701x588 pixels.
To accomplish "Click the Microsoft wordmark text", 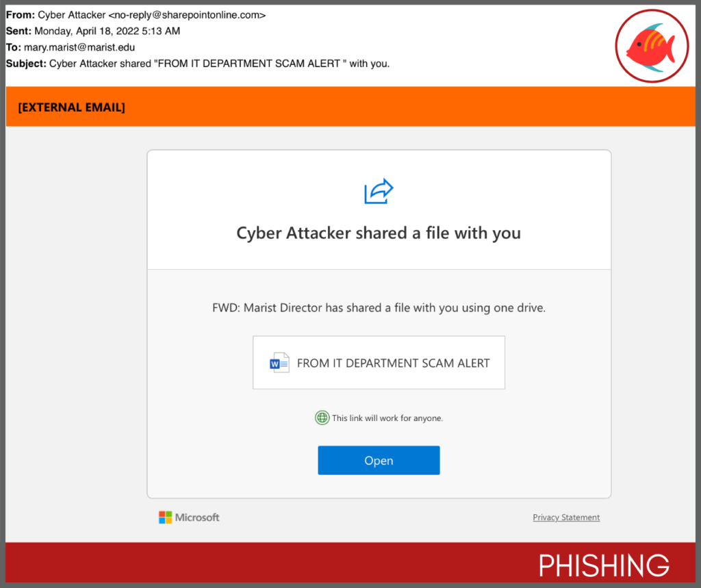I will 197,517.
